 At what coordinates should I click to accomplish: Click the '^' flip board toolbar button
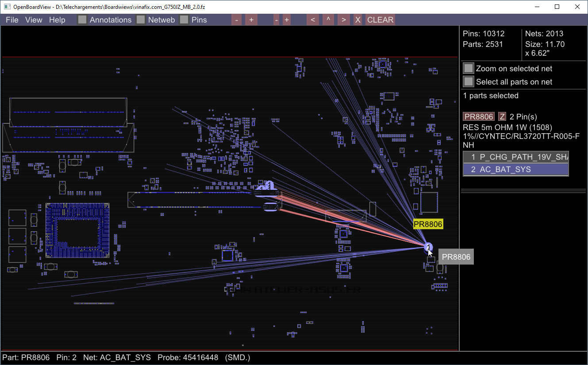[328, 20]
